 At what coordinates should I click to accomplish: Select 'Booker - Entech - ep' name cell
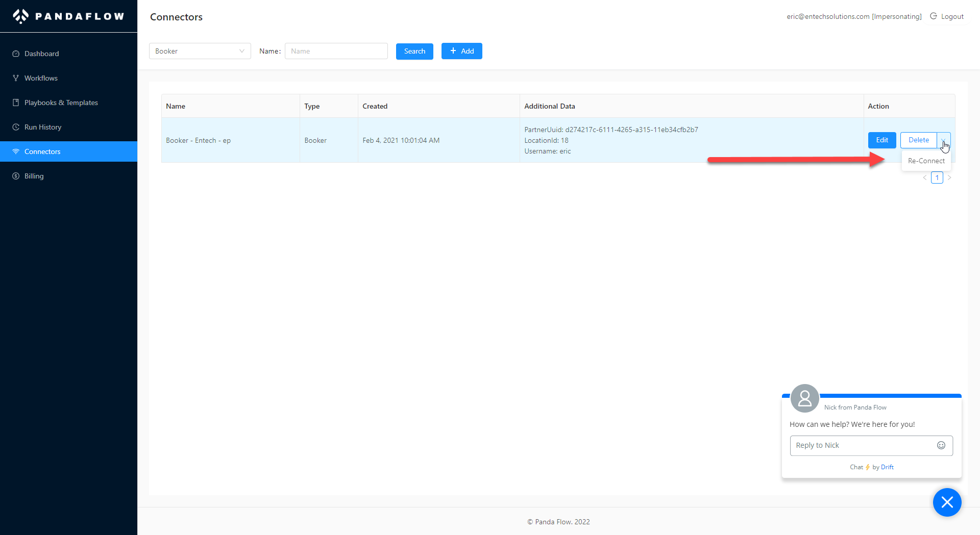pyautogui.click(x=231, y=140)
